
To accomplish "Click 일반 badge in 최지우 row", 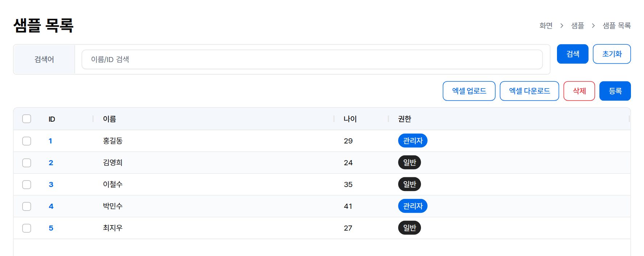I will point(409,228).
